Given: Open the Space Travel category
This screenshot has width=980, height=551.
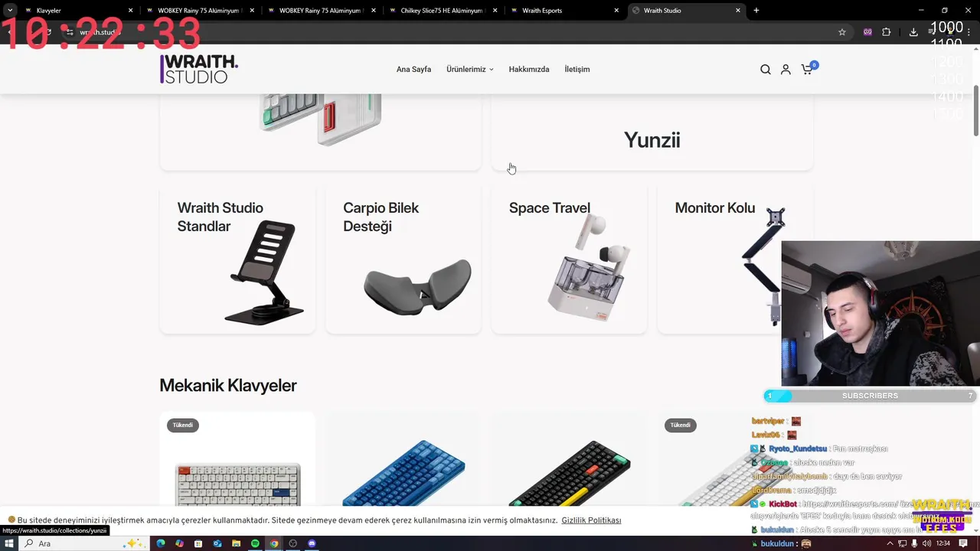Looking at the screenshot, I should (x=569, y=259).
